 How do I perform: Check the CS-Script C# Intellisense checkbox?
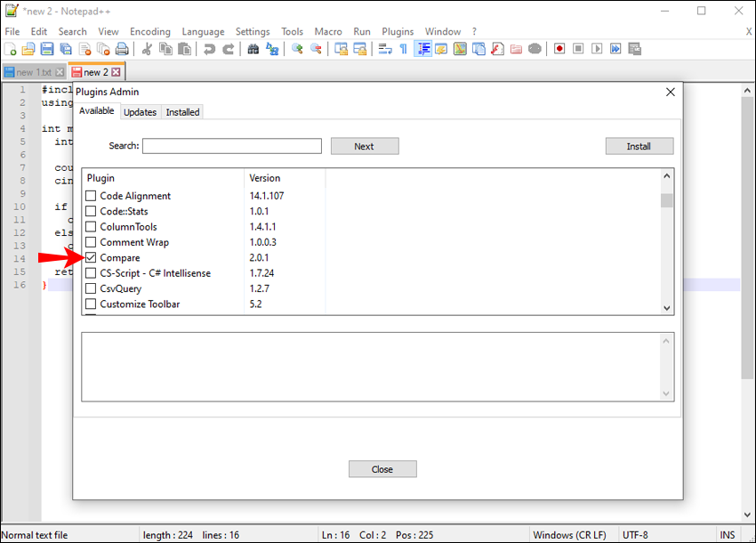(91, 272)
